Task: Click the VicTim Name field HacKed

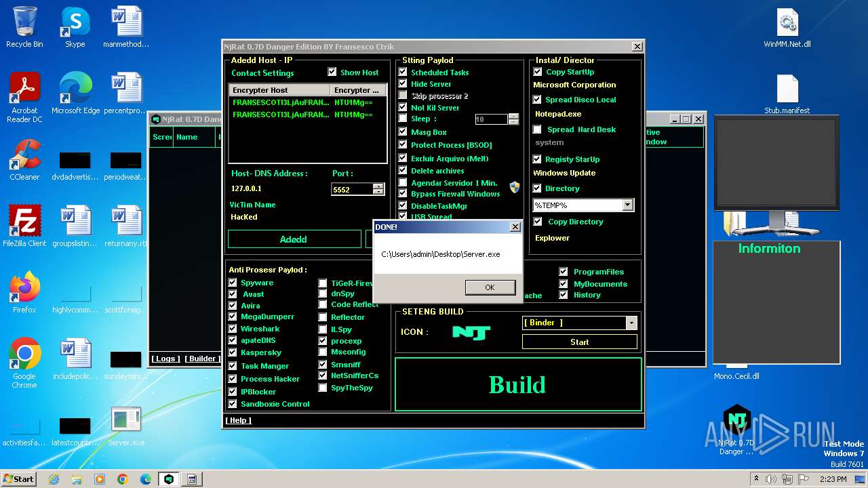Action: click(x=244, y=217)
